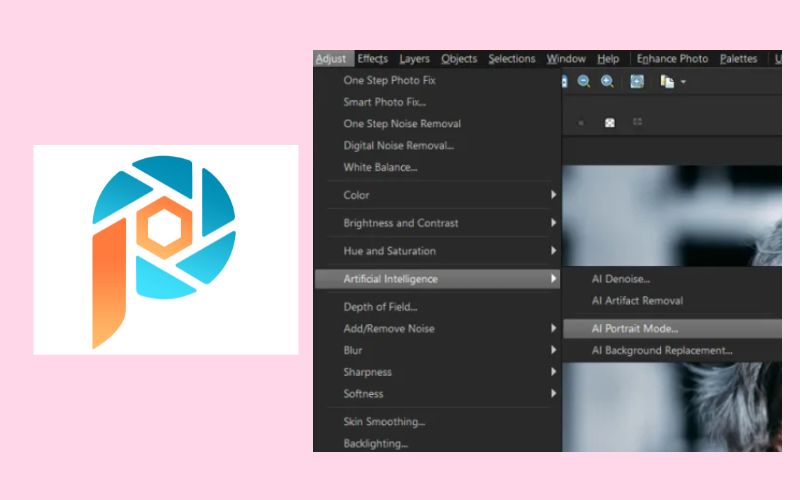
Task: Open the Selections menu
Action: (512, 59)
